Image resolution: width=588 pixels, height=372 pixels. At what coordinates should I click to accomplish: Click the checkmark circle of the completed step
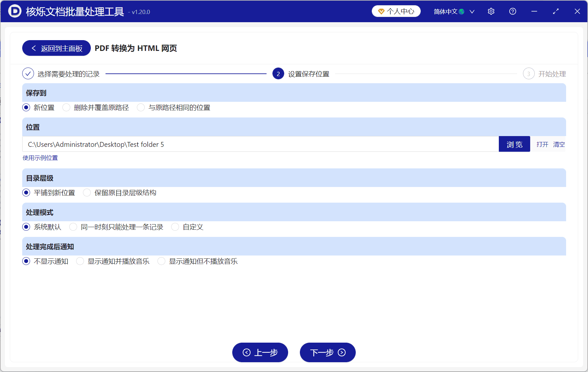[x=28, y=74]
